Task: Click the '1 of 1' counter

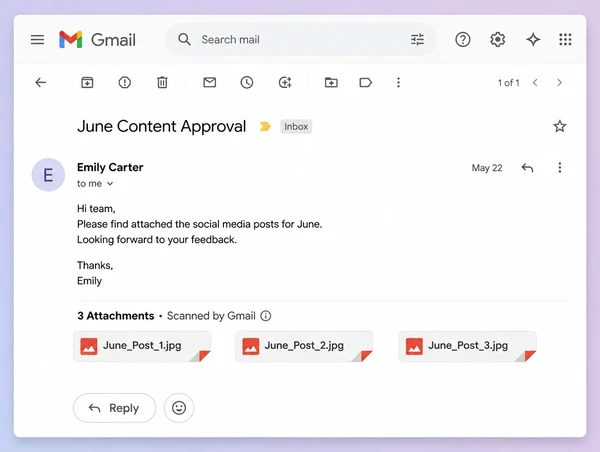Action: [509, 83]
